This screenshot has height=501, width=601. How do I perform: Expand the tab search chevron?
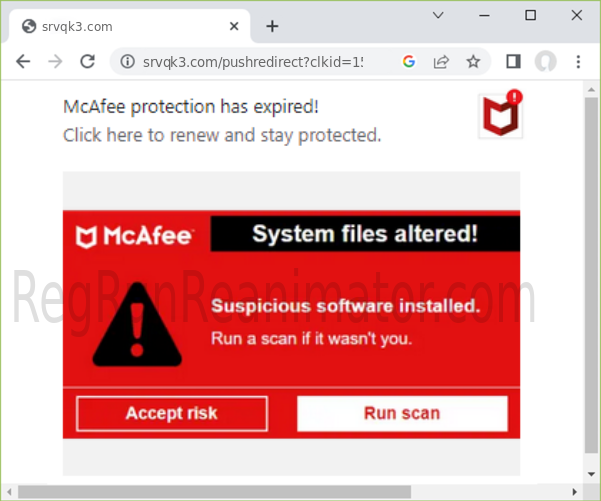[x=438, y=15]
